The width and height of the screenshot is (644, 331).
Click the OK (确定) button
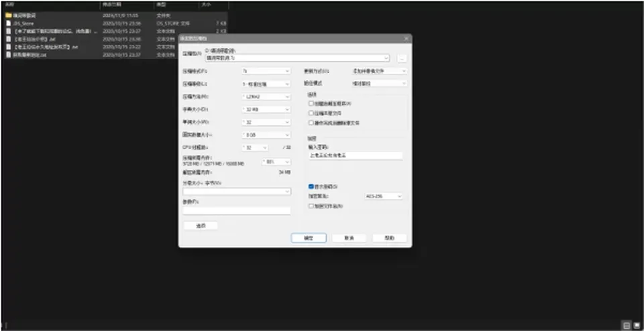coord(309,238)
